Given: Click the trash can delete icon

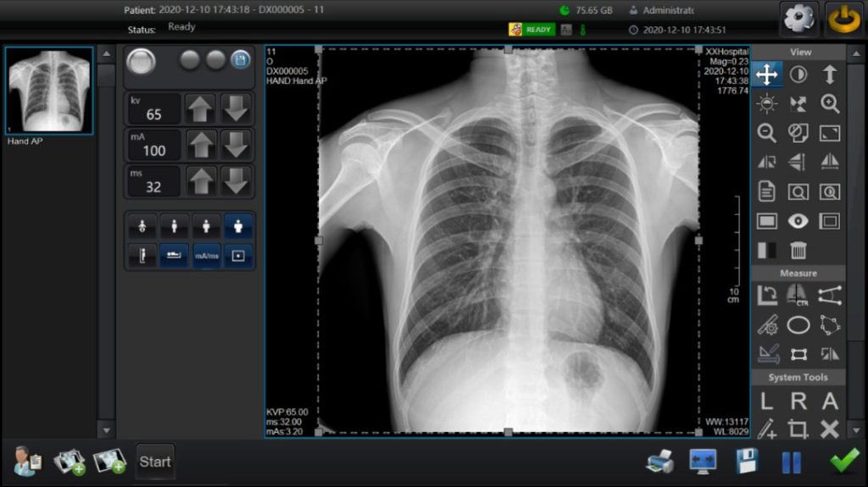Looking at the screenshot, I should coord(798,250).
